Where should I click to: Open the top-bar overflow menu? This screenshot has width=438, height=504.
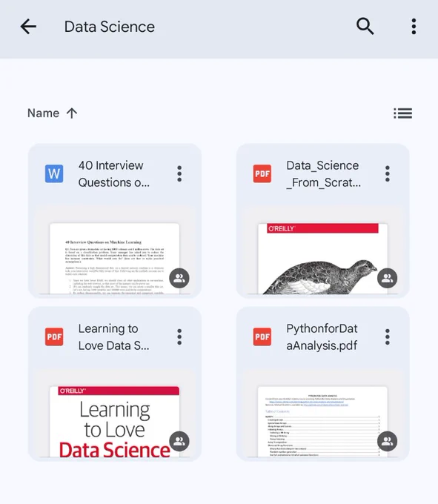tap(414, 27)
